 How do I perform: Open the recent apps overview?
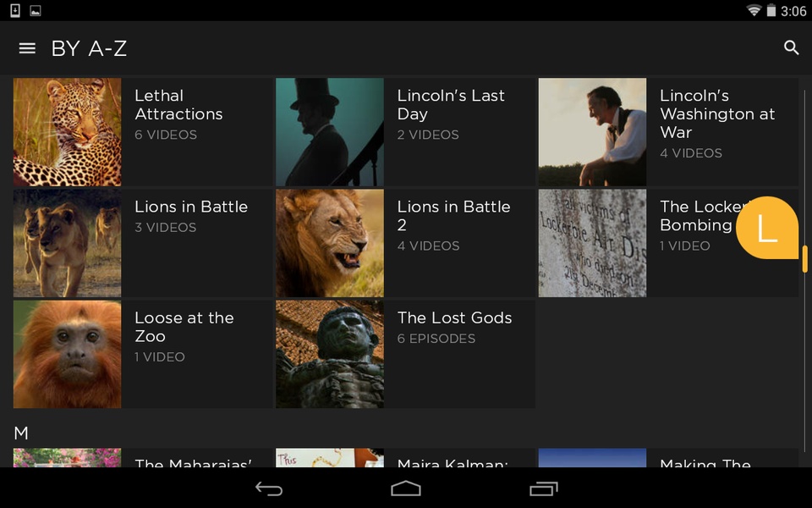coord(543,489)
